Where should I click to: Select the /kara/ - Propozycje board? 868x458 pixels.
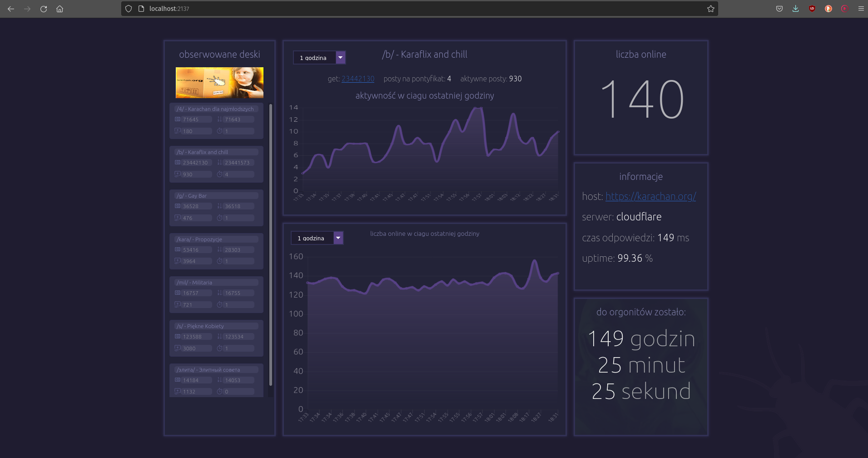(216, 251)
